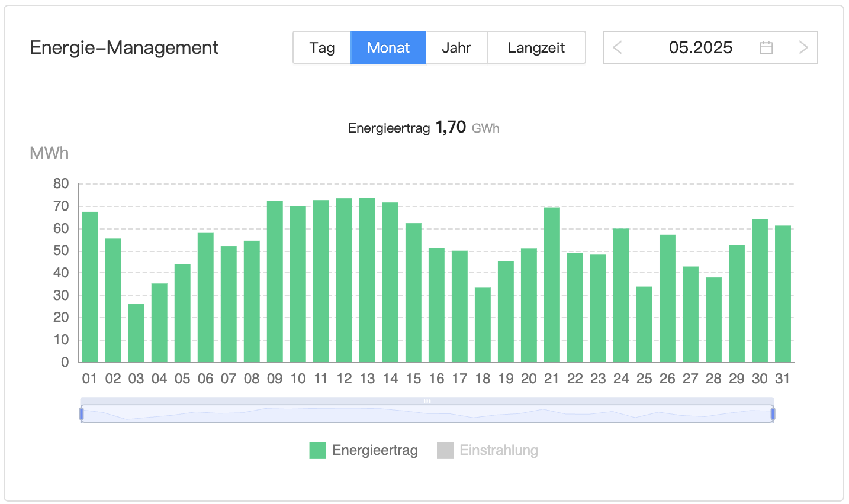This screenshot has height=504, width=849.
Task: Toggle Energieertrag series visibility label
Action: [375, 451]
